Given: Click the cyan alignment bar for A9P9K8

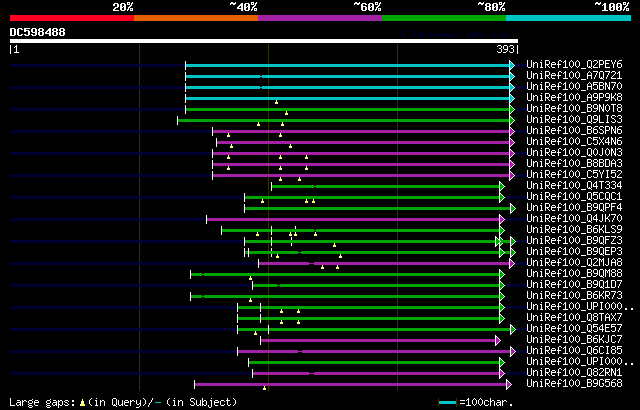Looking at the screenshot, I should (347, 98).
